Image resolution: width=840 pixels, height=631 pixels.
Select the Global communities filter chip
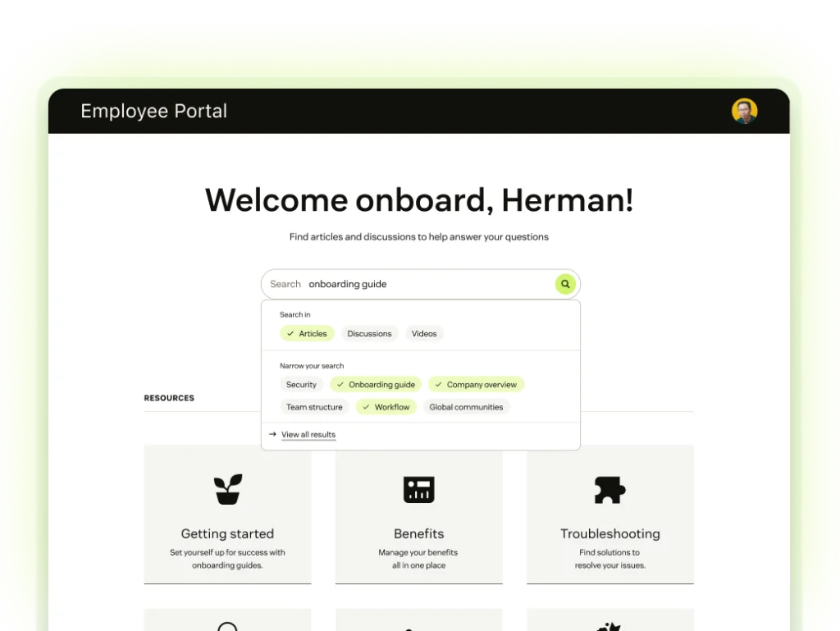tap(466, 407)
